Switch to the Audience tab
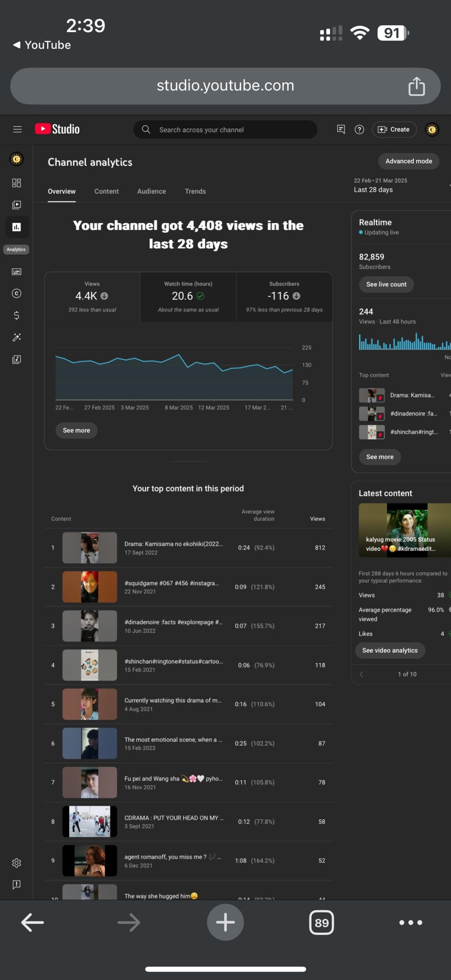The width and height of the screenshot is (451, 980). pyautogui.click(x=152, y=191)
